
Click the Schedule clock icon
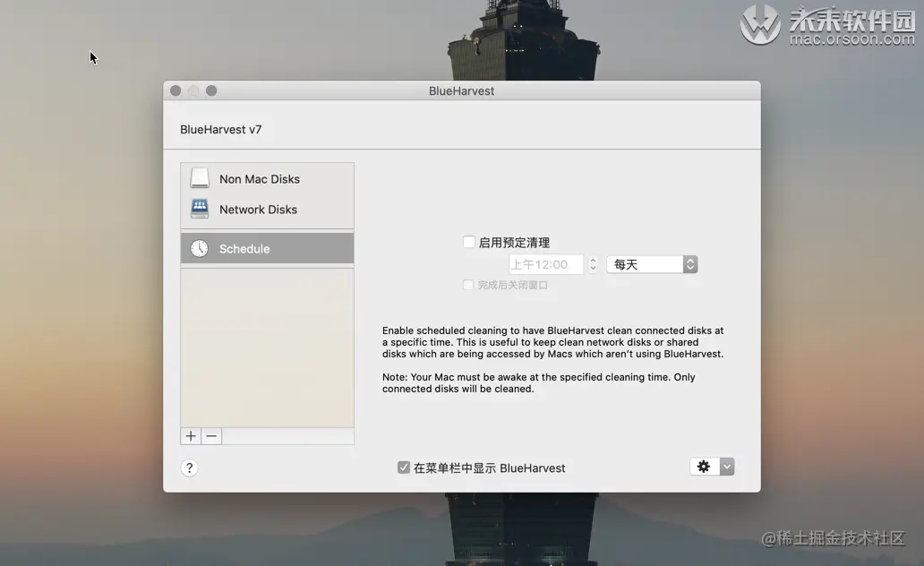199,248
